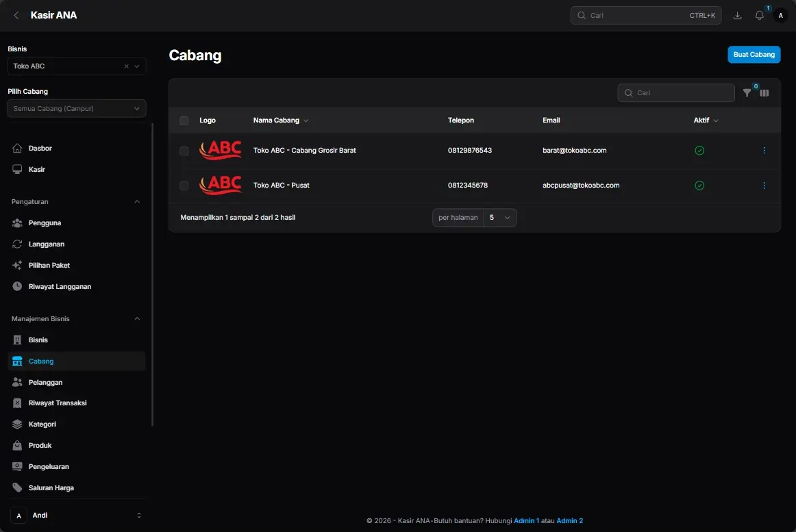Sort by Nama Cabang column
This screenshot has height=532, width=796.
[281, 121]
